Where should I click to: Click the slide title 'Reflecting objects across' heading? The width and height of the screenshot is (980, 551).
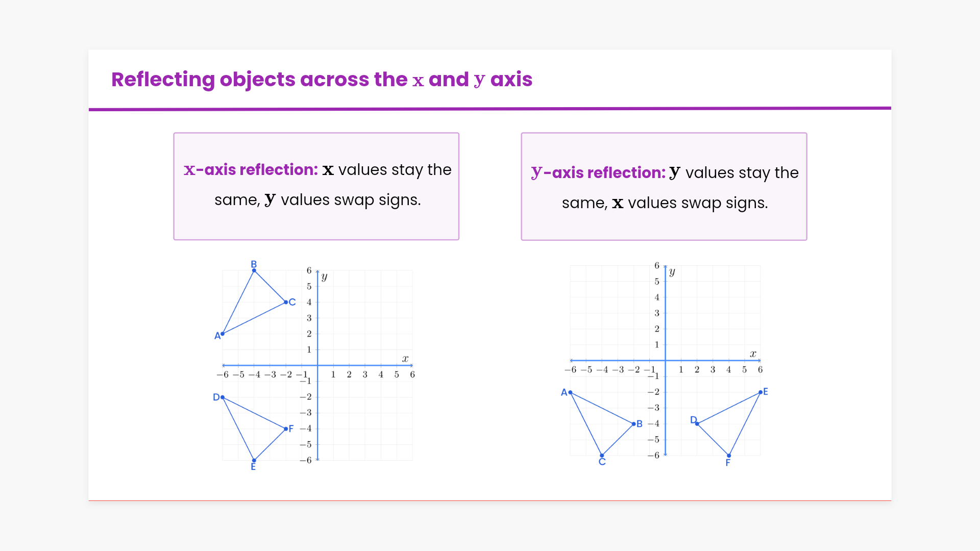point(322,80)
